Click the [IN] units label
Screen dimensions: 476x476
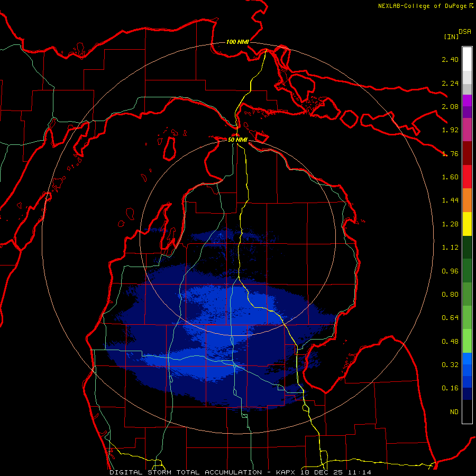(451, 36)
